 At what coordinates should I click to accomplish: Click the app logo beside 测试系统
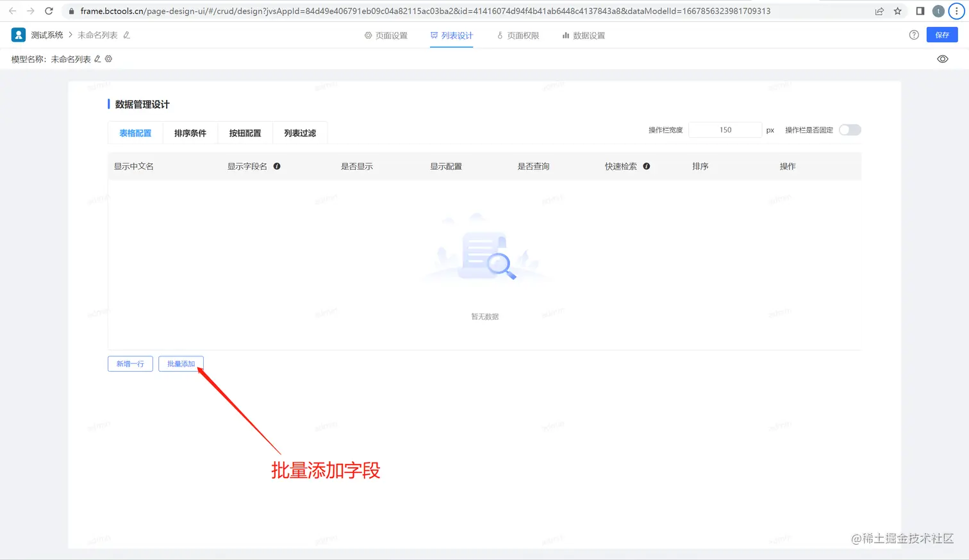tap(19, 35)
